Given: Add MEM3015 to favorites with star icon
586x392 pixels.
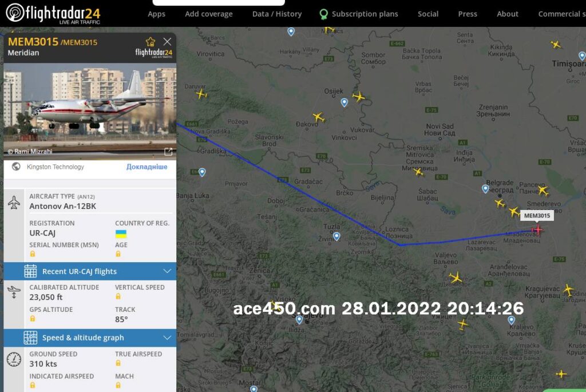Looking at the screenshot, I should click(x=151, y=42).
